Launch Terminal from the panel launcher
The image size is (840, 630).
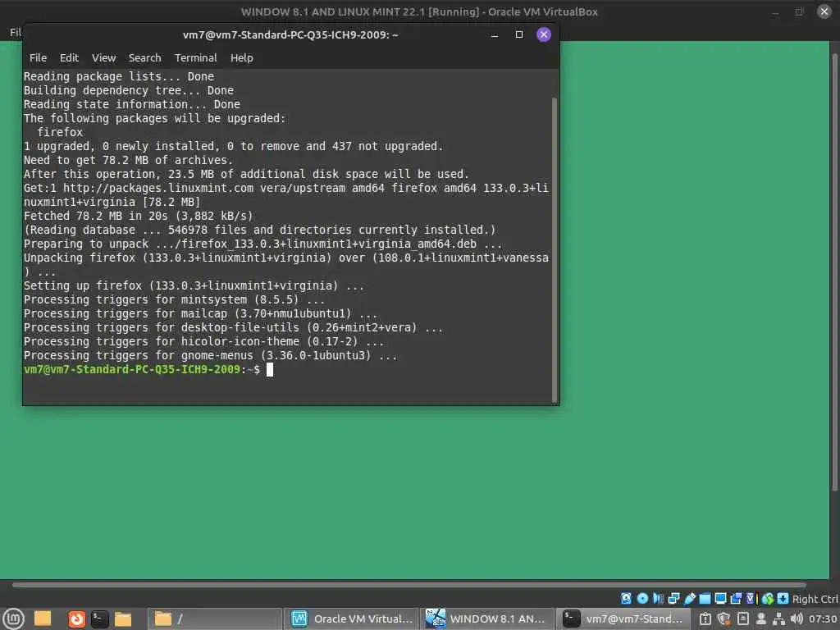(x=99, y=619)
